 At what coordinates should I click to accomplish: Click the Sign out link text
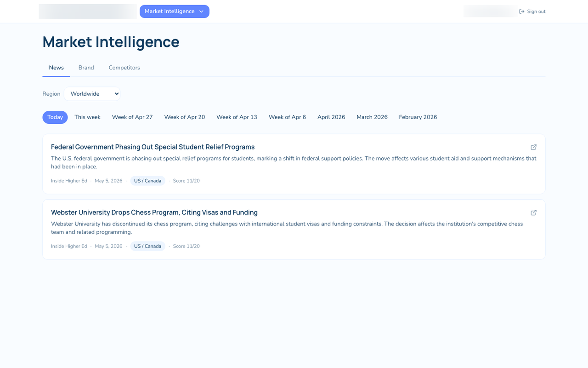pos(536,11)
